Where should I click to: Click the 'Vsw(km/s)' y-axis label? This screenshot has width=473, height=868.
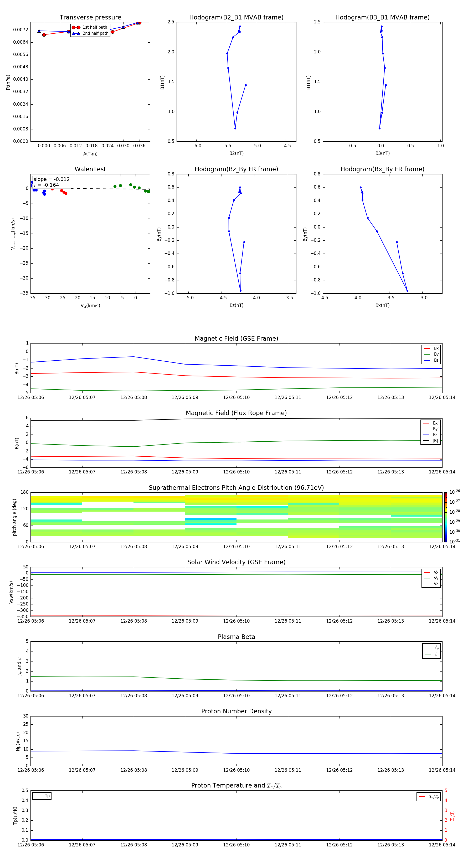[x=11, y=592]
